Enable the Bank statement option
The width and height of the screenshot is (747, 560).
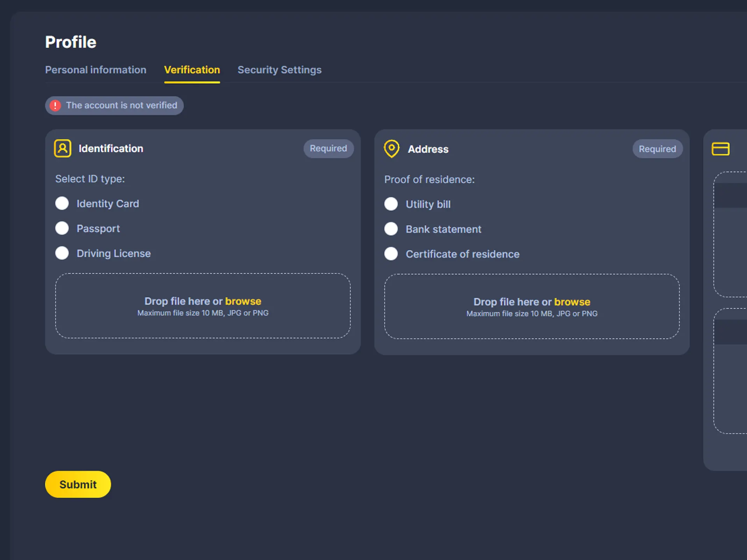pos(391,229)
